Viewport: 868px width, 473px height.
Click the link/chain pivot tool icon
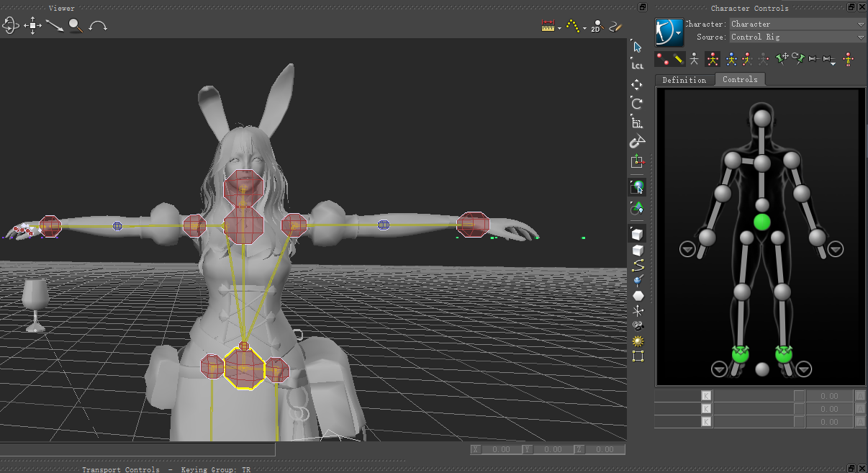pos(637,142)
